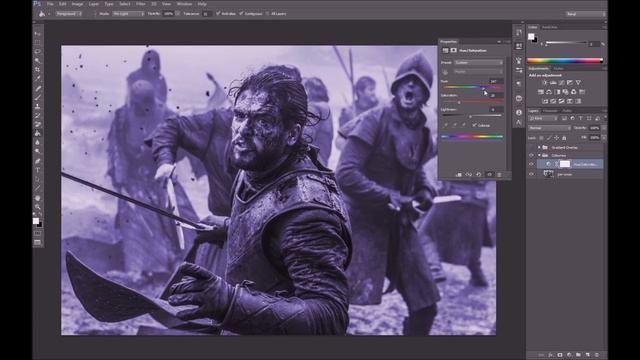The image size is (640, 360).
Task: Show the Gradient Overlay group
Action: (531, 147)
